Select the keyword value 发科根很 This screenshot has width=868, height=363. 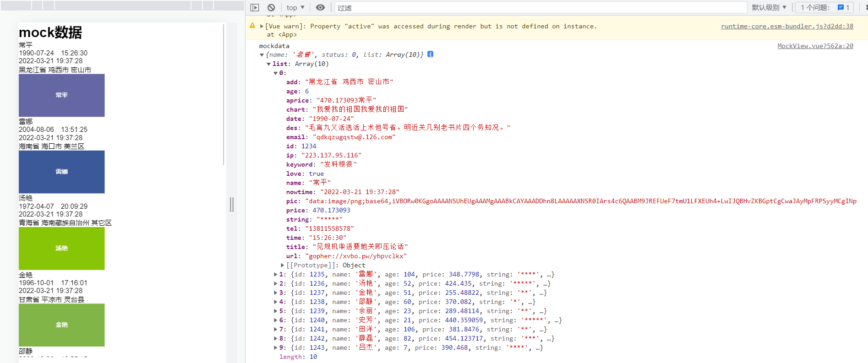pyautogui.click(x=338, y=164)
